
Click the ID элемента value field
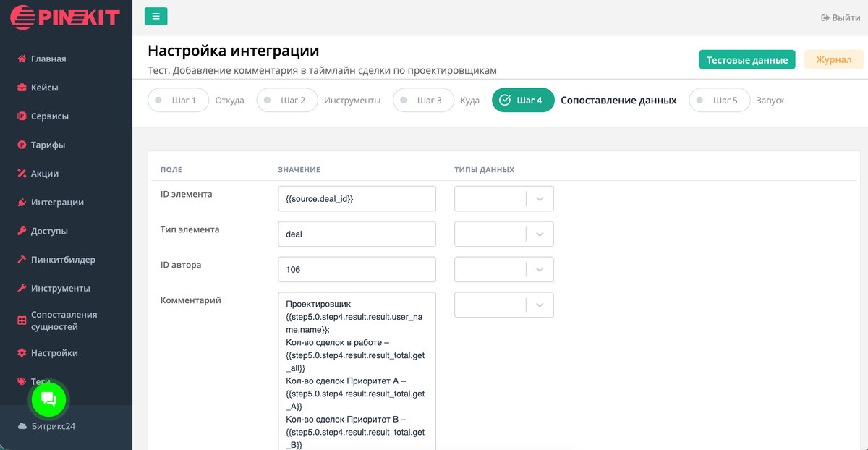357,198
